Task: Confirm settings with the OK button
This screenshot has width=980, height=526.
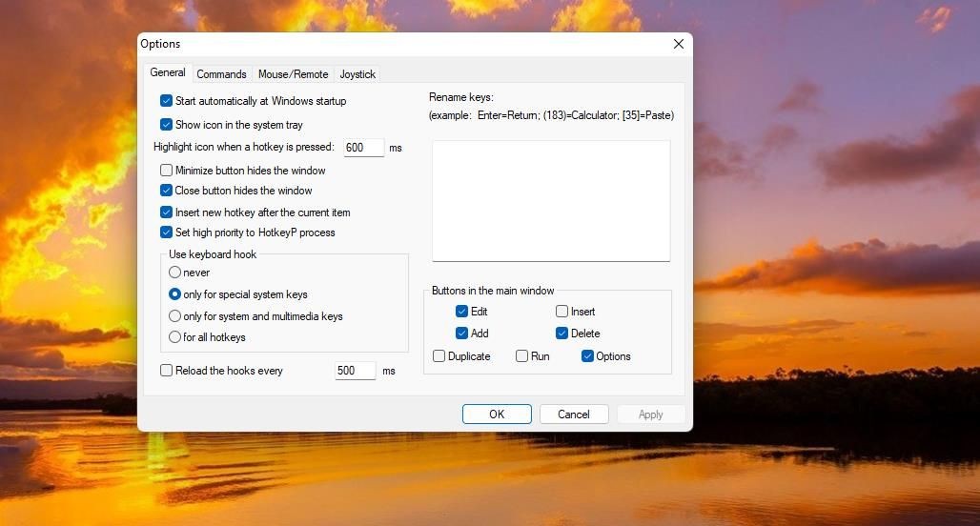Action: 497,415
